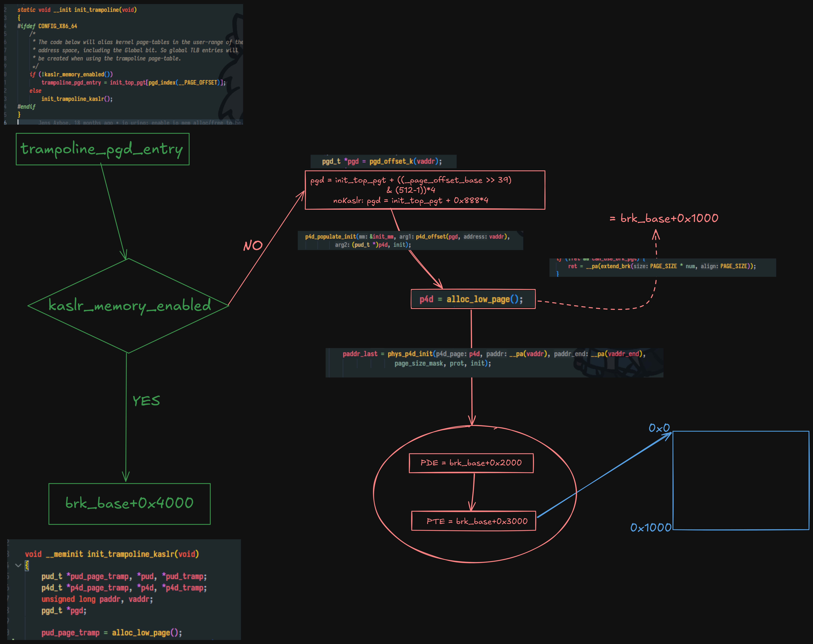Viewport: 813px width, 644px height.
Task: Click the init_trampoline_kaslr() call in else branch
Action: click(x=77, y=99)
